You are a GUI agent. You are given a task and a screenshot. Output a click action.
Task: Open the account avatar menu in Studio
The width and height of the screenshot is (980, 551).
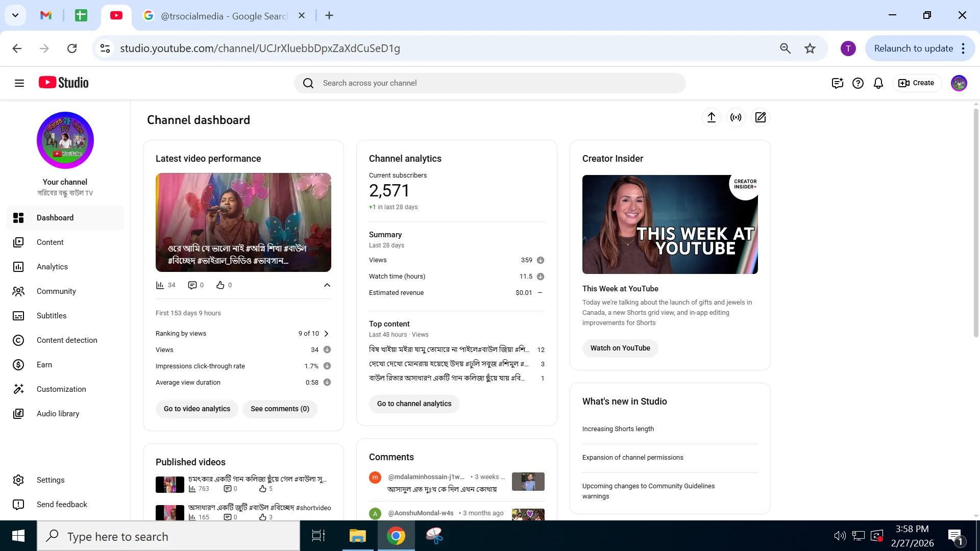[959, 83]
